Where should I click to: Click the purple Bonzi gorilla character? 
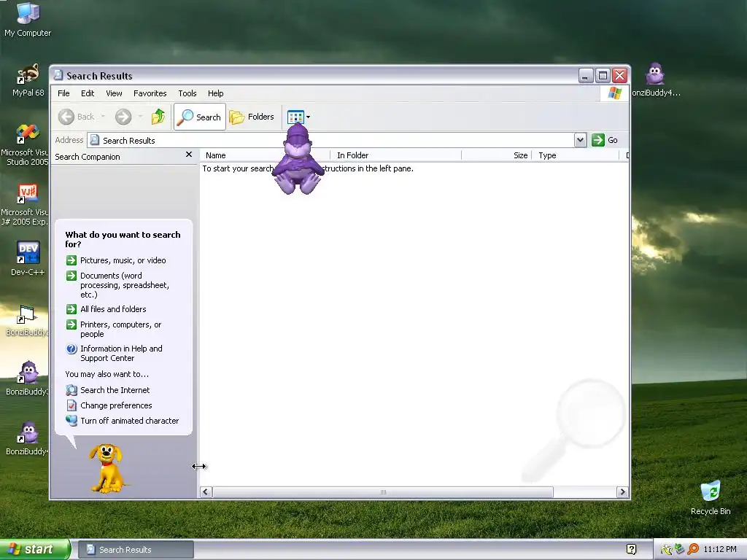tap(298, 159)
